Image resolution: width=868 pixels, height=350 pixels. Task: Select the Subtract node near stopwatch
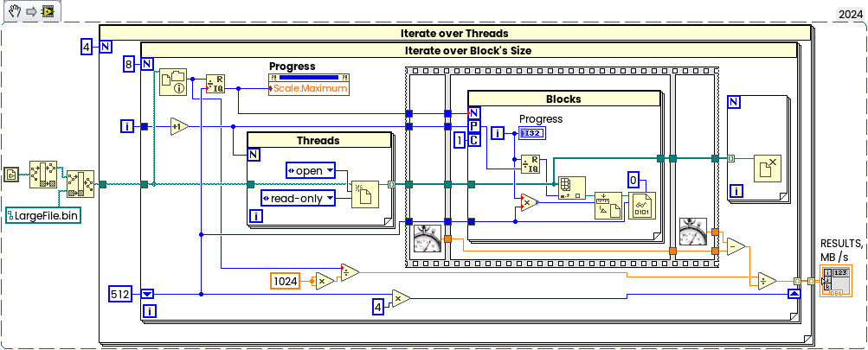[736, 245]
